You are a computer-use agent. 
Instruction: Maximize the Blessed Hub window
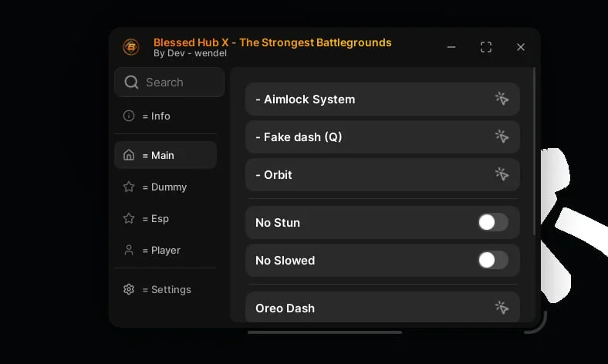coord(486,47)
